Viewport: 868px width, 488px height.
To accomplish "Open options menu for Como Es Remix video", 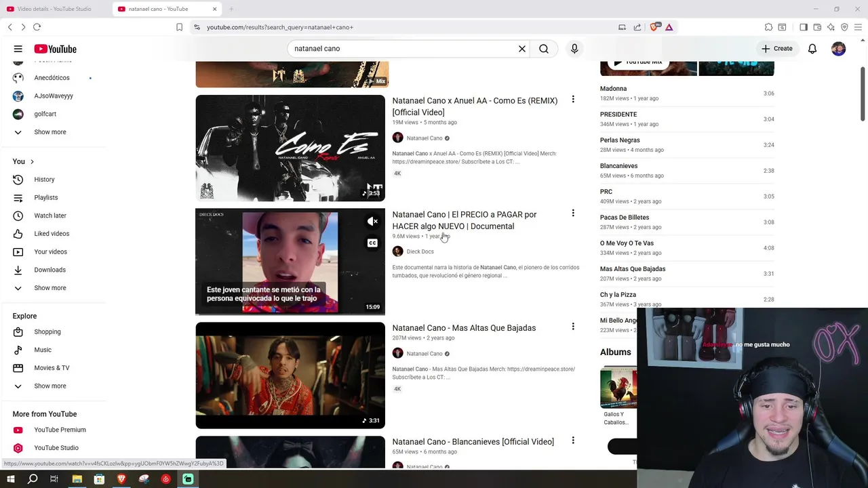I will [x=573, y=100].
